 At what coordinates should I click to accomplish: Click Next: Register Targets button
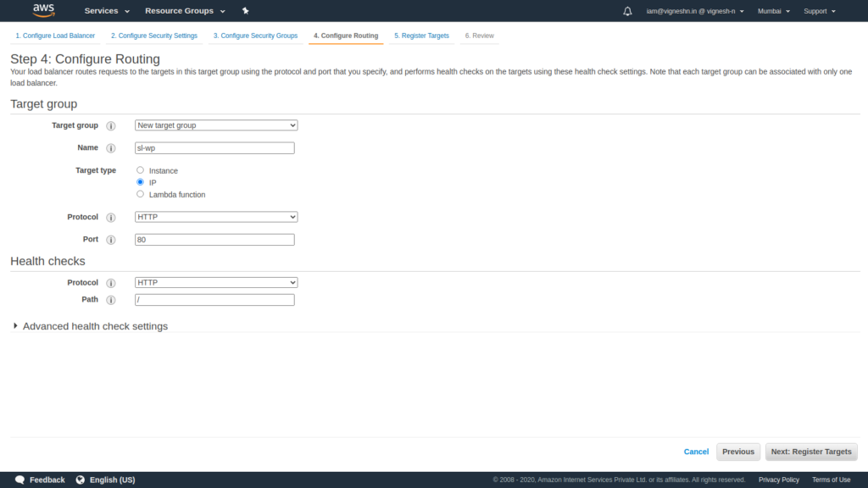click(811, 452)
